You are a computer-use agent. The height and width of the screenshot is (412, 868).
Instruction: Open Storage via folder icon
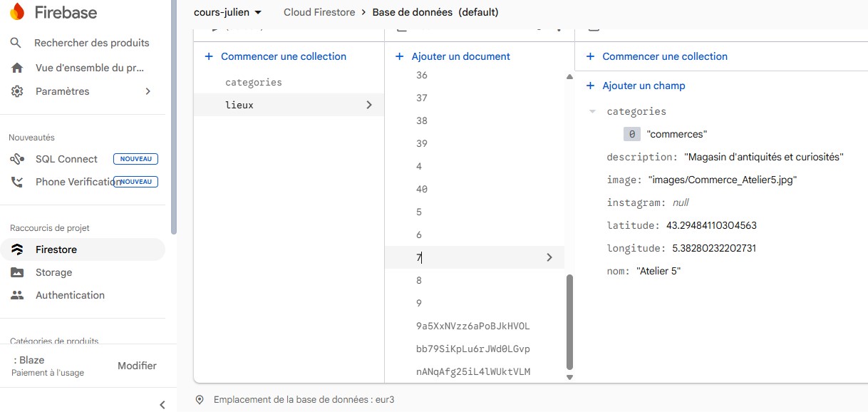17,272
